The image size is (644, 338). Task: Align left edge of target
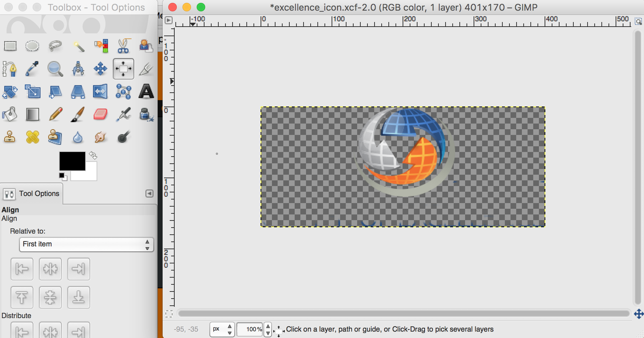[x=22, y=269]
